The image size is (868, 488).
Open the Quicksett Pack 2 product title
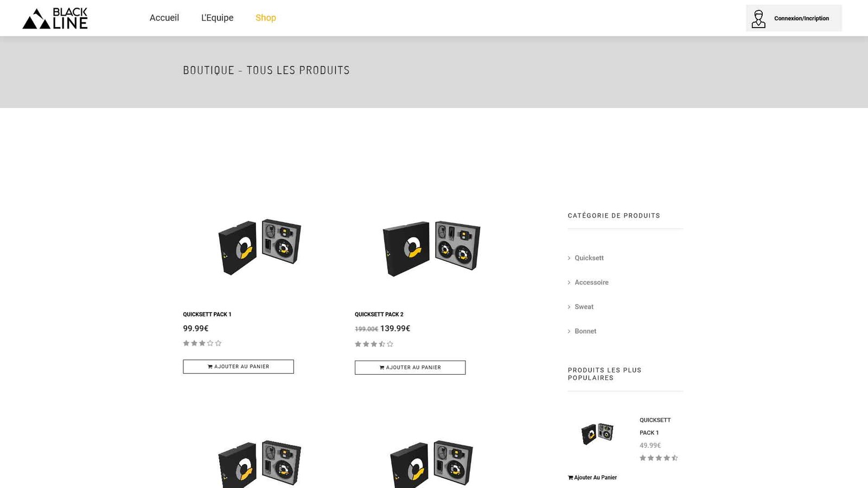click(x=379, y=314)
